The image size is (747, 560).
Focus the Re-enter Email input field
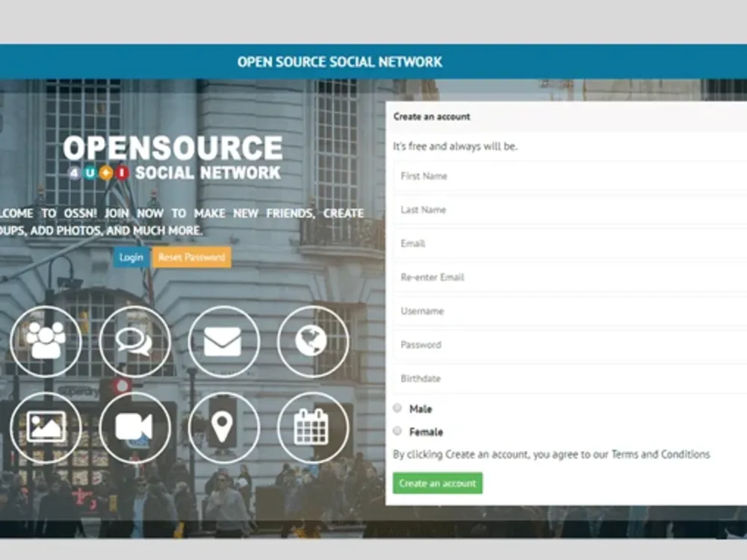pyautogui.click(x=570, y=278)
